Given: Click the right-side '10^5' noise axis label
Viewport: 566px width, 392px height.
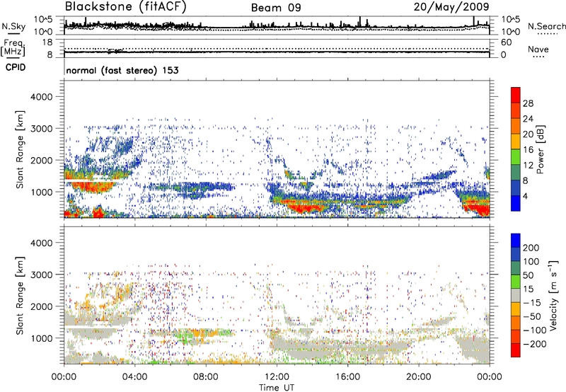Looking at the screenshot, I should (x=511, y=19).
